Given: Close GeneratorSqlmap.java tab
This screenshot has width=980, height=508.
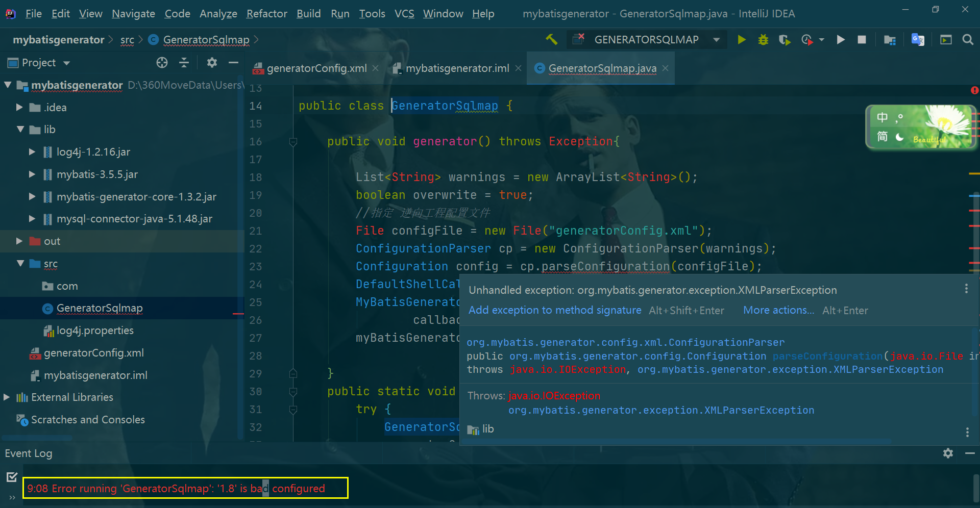Looking at the screenshot, I should (665, 68).
